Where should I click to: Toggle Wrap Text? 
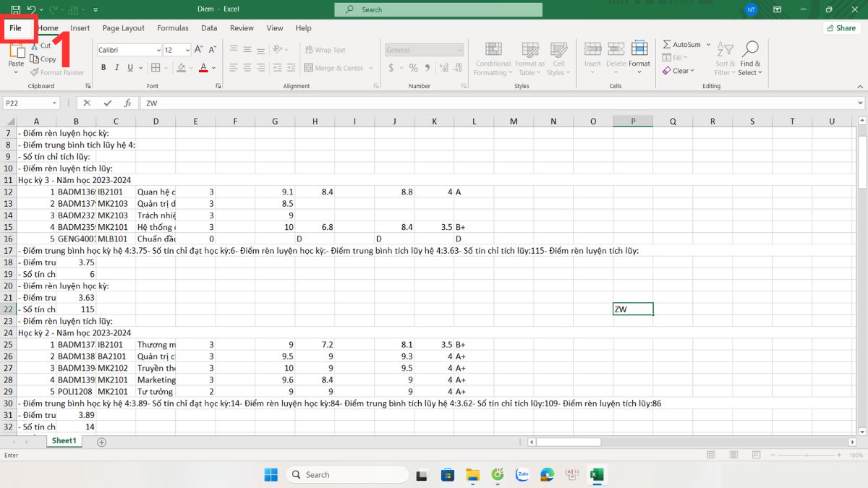pyautogui.click(x=325, y=50)
